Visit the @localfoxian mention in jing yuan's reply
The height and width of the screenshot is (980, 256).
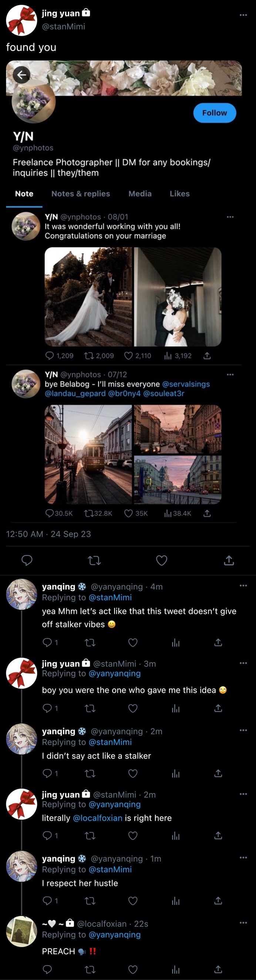tap(97, 818)
